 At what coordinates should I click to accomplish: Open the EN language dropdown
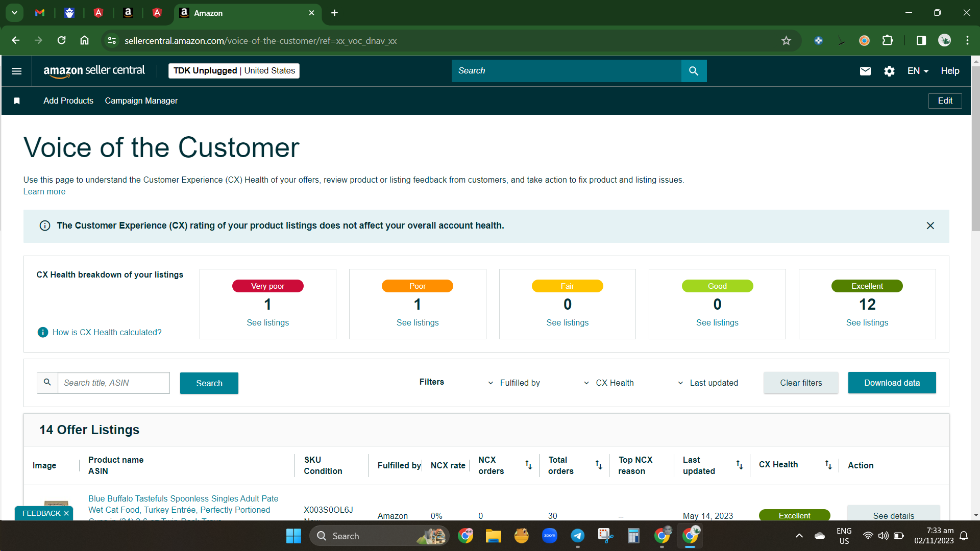[918, 71]
